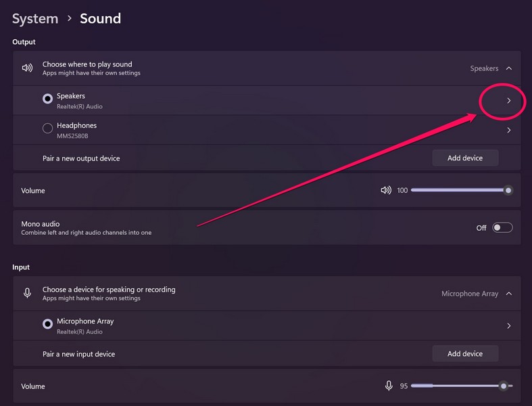
Task: Click the output speaker icon beside Choose where to play sound
Action: coord(27,68)
